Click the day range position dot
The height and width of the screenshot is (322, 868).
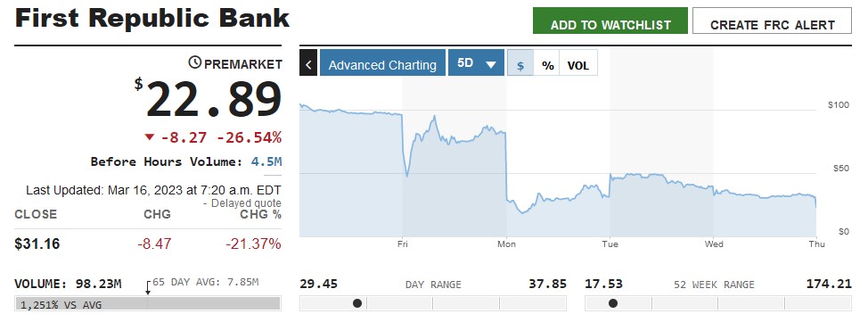(357, 303)
